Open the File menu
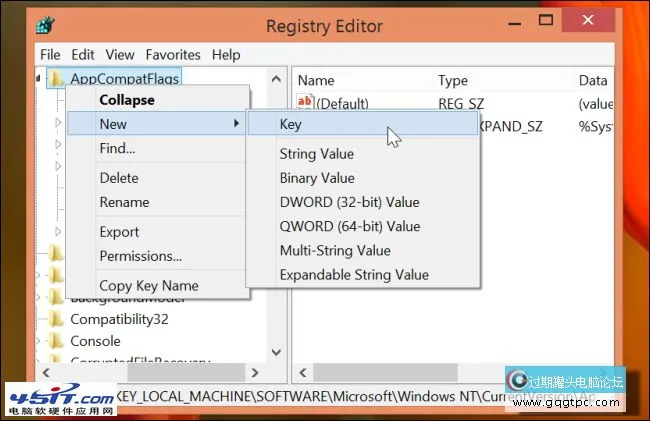The height and width of the screenshot is (421, 650). tap(50, 54)
